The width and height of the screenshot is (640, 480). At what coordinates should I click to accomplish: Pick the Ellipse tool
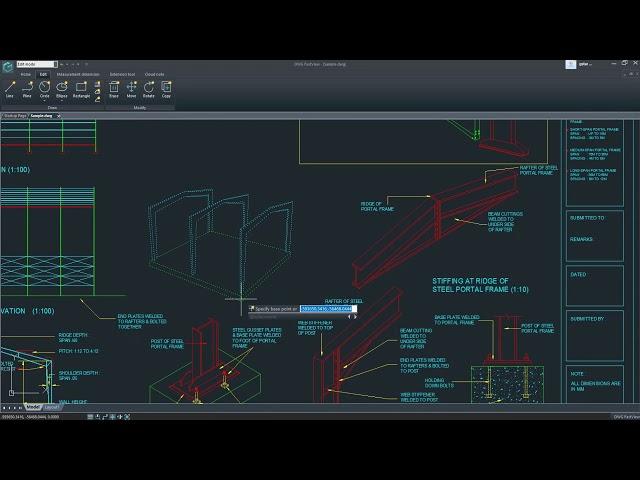tap(61, 89)
